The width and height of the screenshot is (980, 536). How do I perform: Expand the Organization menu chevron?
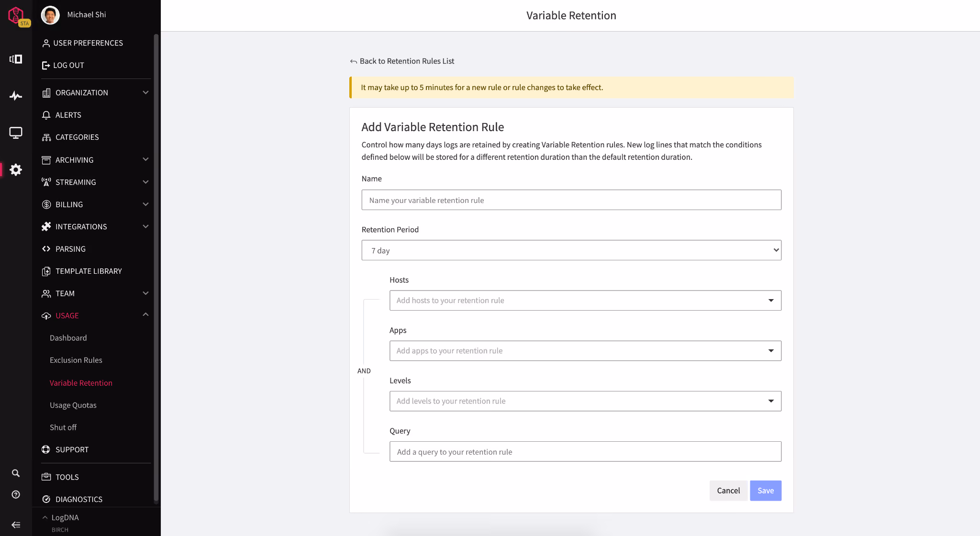click(145, 92)
